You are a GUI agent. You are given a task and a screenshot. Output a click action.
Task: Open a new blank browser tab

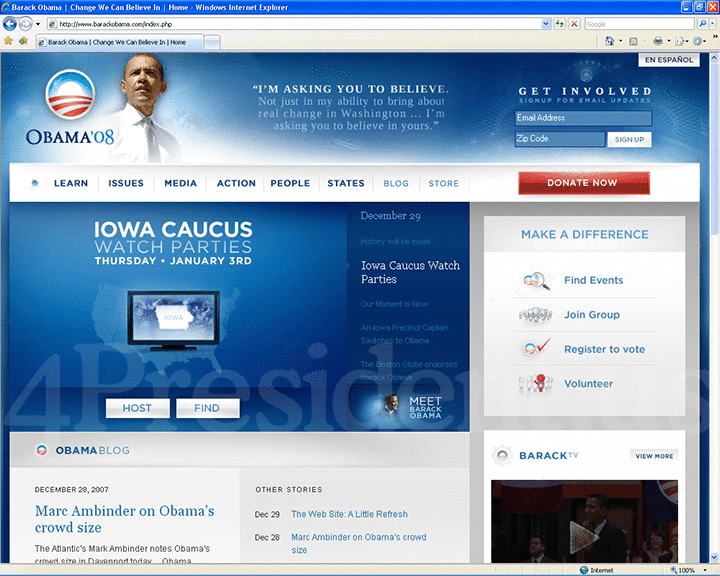(212, 43)
